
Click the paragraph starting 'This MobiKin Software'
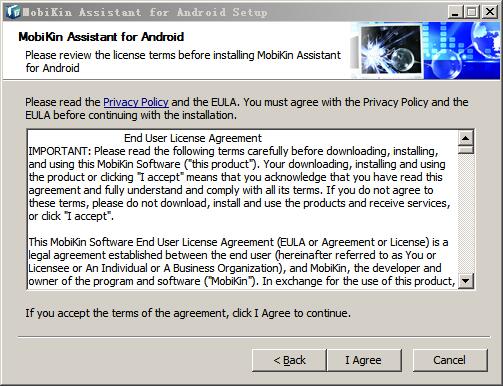pos(242,262)
